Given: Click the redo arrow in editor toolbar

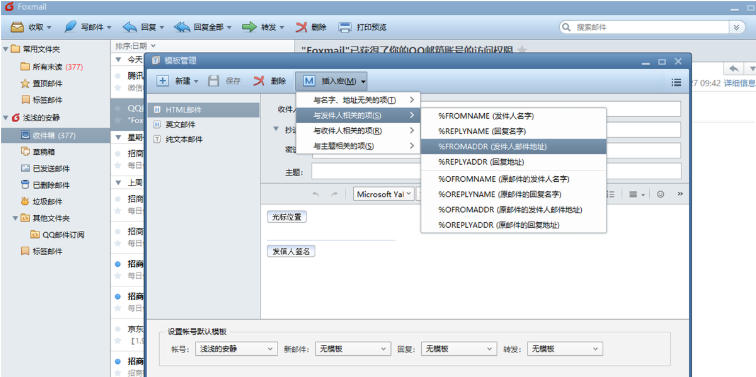Looking at the screenshot, I should (334, 194).
